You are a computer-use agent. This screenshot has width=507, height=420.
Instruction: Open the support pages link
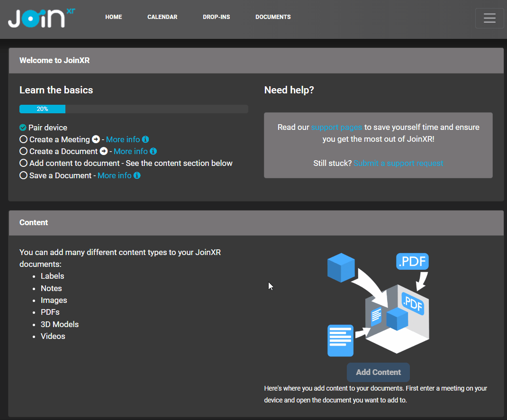336,127
